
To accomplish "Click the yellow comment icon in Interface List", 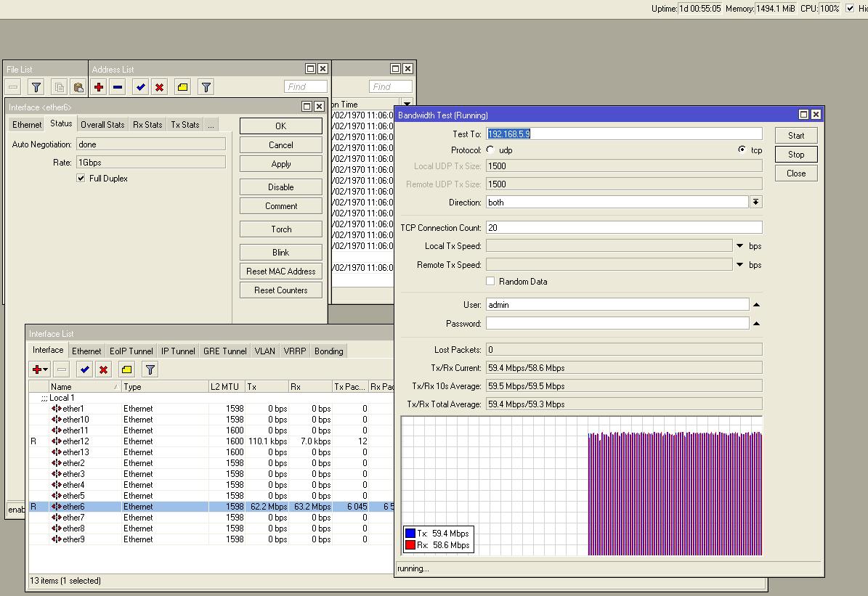I will [127, 369].
